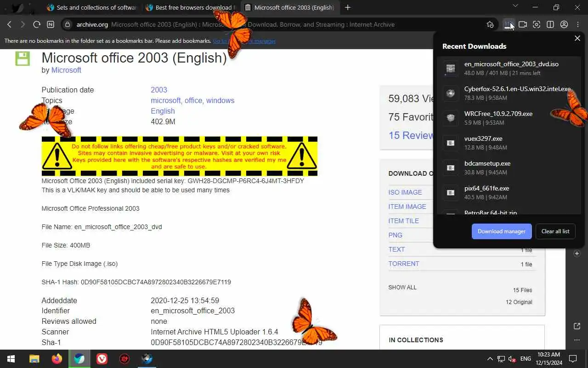Click the vuex3297.exe file icon

tap(451, 143)
